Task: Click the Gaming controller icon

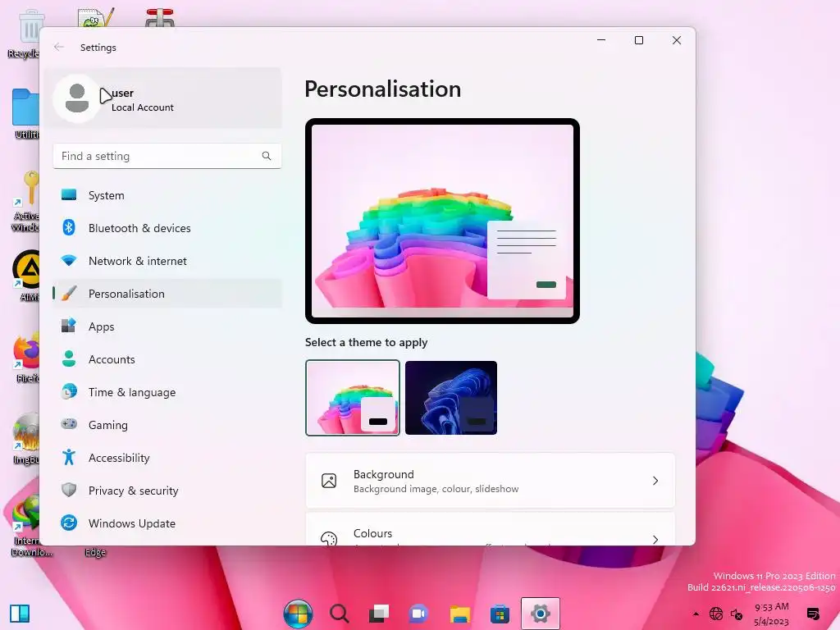Action: click(69, 424)
